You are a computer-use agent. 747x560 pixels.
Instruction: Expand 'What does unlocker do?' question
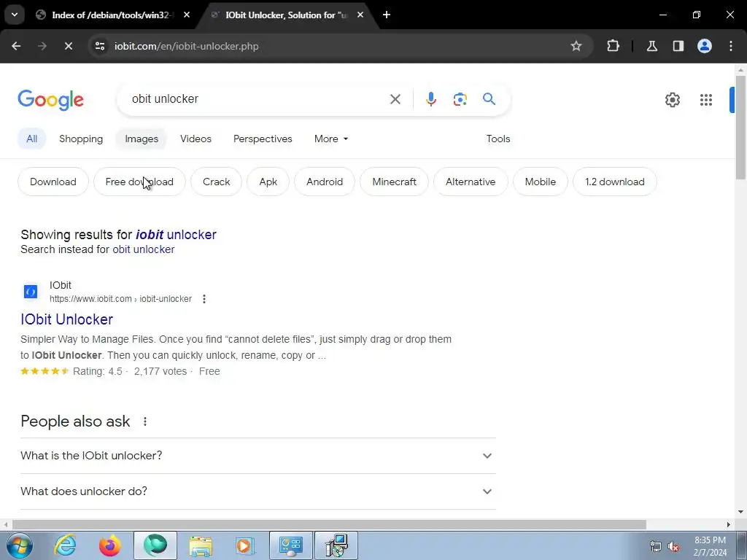coord(258,491)
